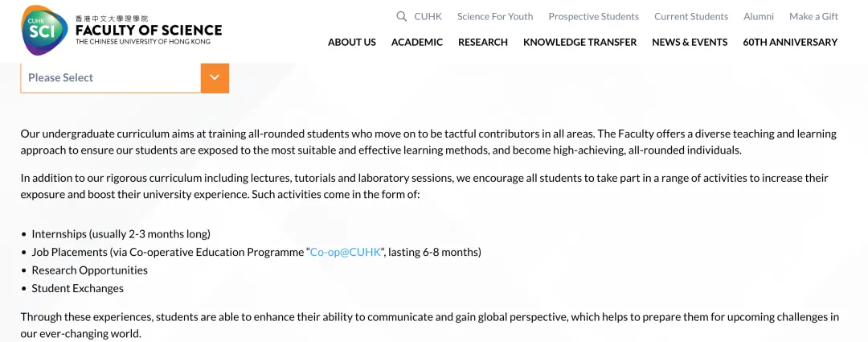Open the KNOWLEDGE TRANSFER menu
Viewport: 868px width, 342px height.
(x=579, y=42)
